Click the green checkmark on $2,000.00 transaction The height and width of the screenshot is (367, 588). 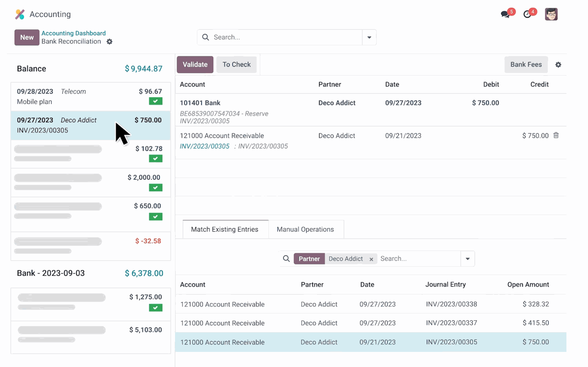tap(156, 188)
